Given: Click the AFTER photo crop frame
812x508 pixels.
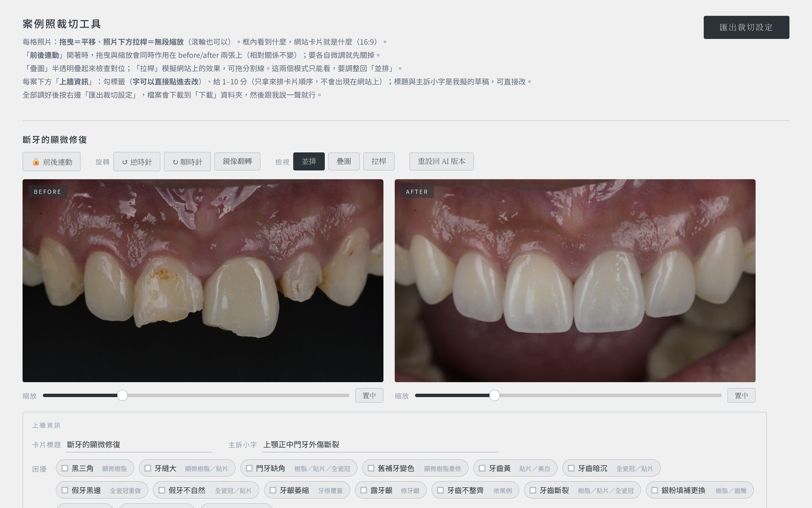Looking at the screenshot, I should [x=575, y=281].
